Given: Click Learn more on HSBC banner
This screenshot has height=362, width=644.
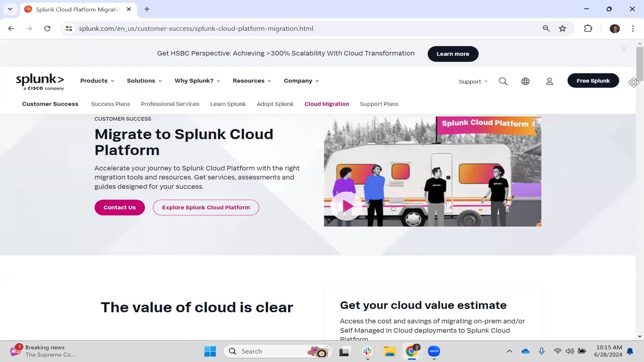Looking at the screenshot, I should pyautogui.click(x=453, y=54).
